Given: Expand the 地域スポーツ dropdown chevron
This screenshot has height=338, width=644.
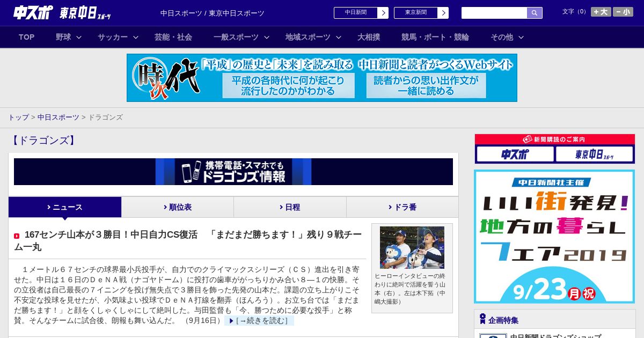Looking at the screenshot, I should [339, 37].
